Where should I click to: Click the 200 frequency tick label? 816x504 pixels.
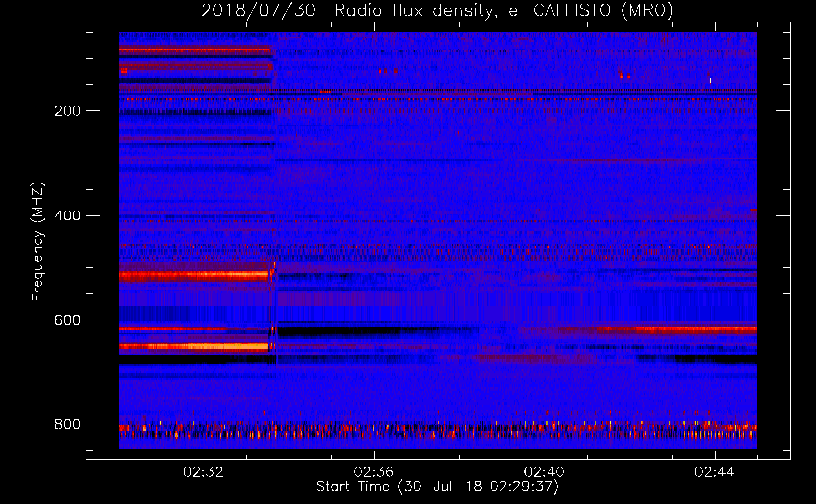pos(68,111)
